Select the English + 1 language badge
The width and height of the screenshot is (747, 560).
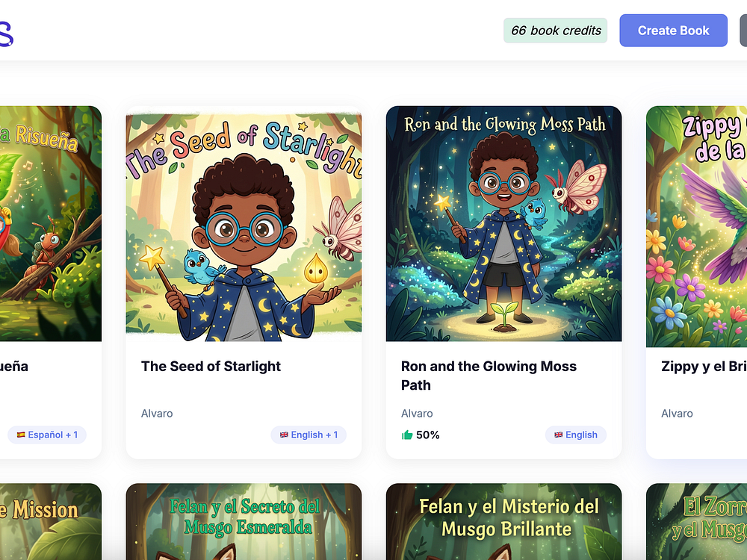click(309, 435)
